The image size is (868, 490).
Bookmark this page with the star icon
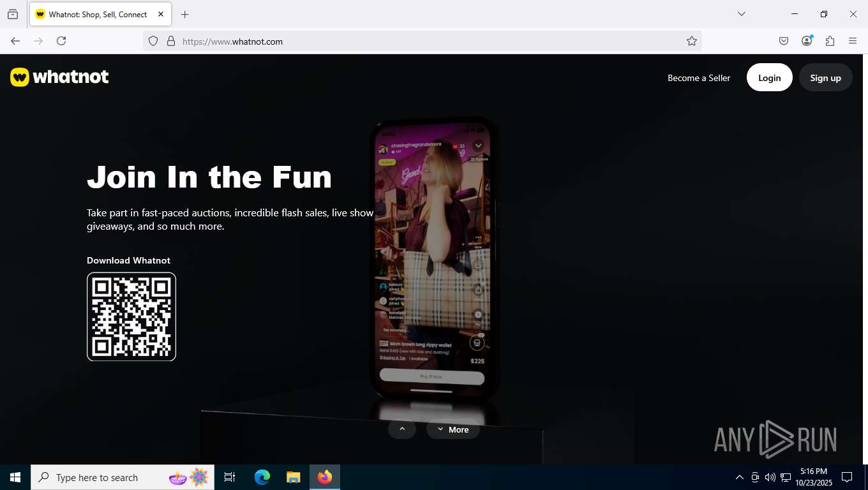(692, 41)
